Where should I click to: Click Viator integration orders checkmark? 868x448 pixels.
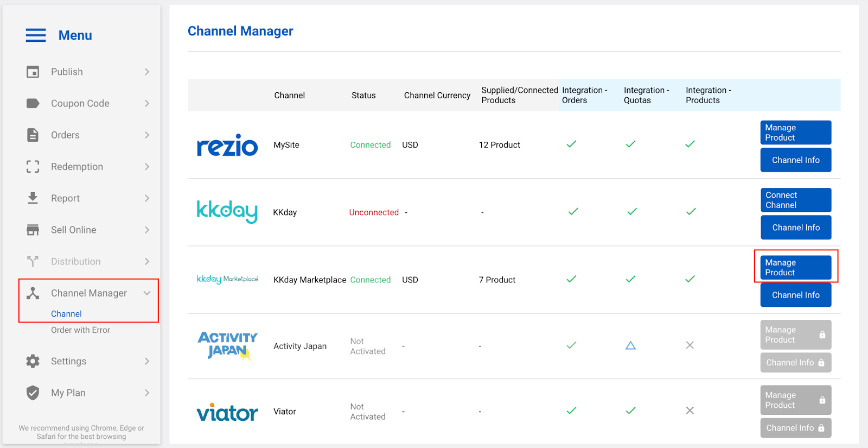[571, 411]
